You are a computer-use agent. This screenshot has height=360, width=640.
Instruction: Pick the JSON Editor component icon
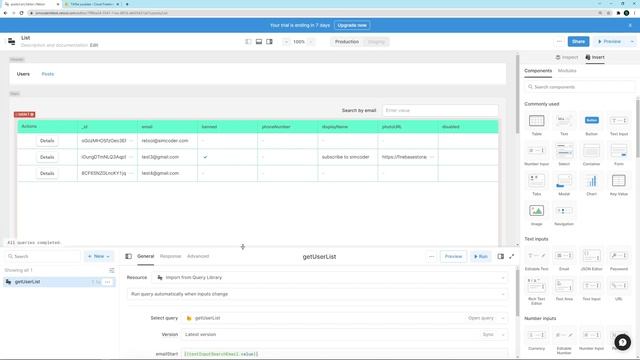pos(591,256)
